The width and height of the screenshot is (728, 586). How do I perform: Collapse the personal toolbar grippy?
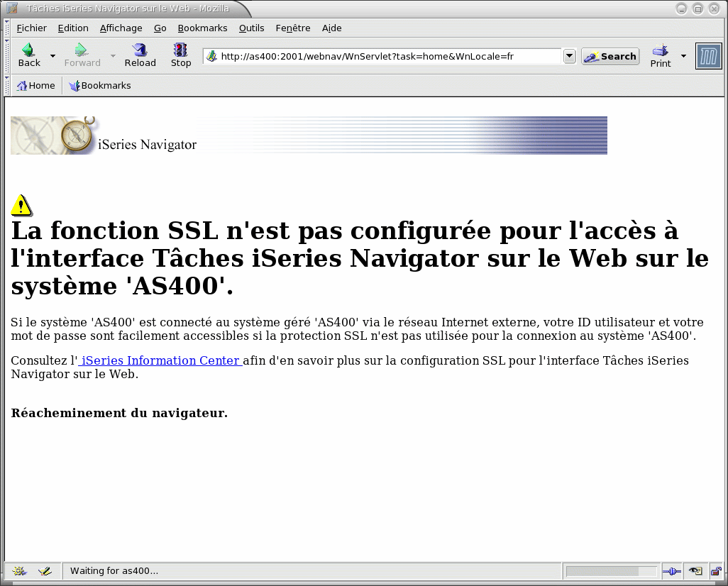(x=7, y=85)
